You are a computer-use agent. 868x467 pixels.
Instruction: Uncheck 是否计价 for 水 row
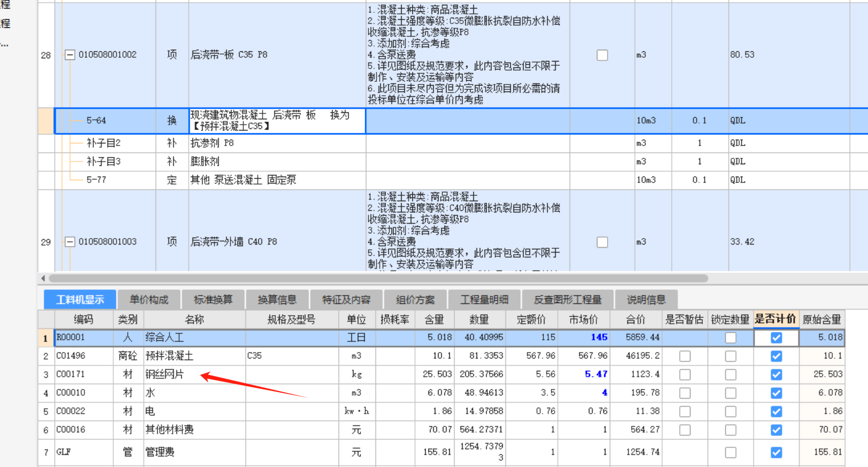pyautogui.click(x=777, y=393)
